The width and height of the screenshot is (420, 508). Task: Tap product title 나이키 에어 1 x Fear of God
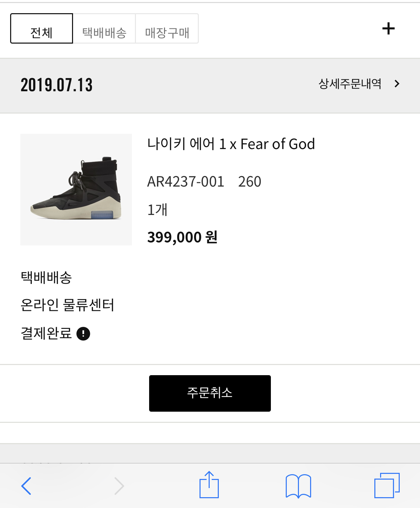231,144
